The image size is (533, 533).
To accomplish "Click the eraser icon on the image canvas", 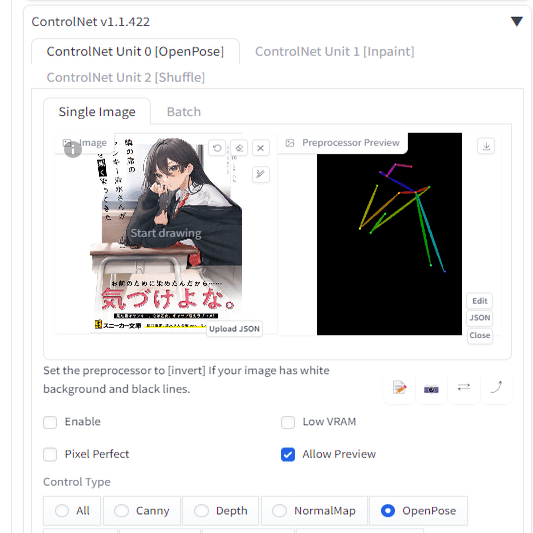I will (239, 148).
